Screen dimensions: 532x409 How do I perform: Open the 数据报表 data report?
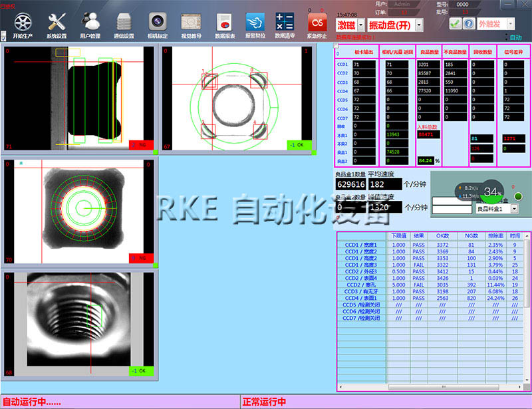(x=225, y=21)
